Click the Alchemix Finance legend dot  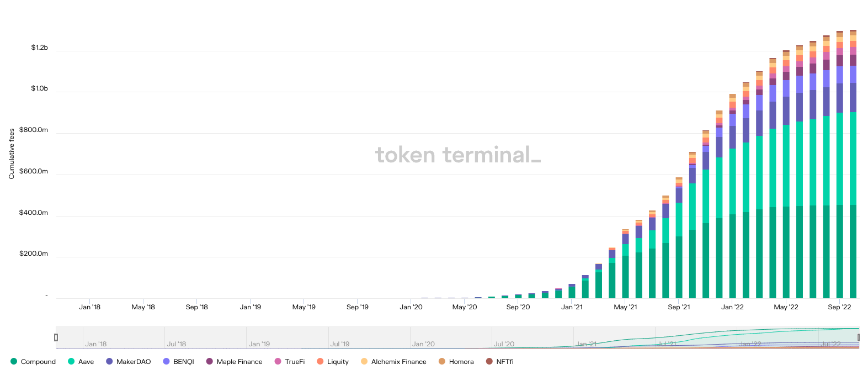click(364, 361)
